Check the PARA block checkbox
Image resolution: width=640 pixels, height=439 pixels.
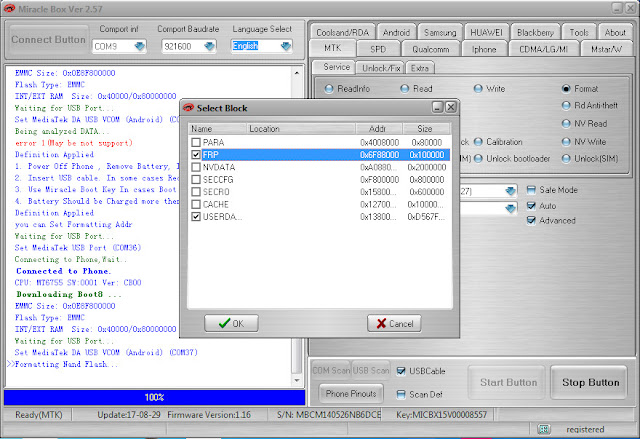[x=196, y=142]
